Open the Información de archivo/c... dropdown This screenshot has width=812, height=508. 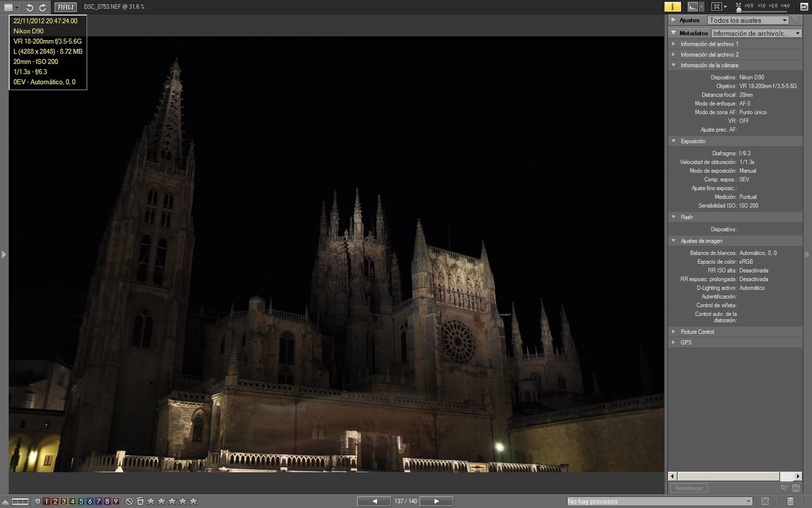click(x=756, y=33)
